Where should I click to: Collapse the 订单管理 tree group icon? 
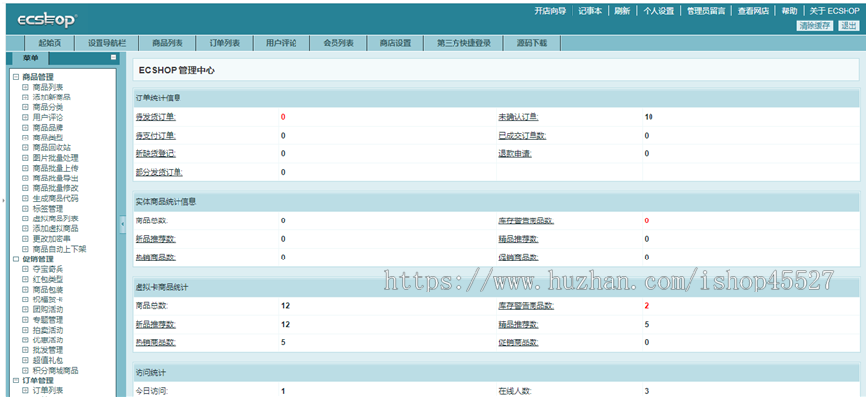click(x=16, y=380)
